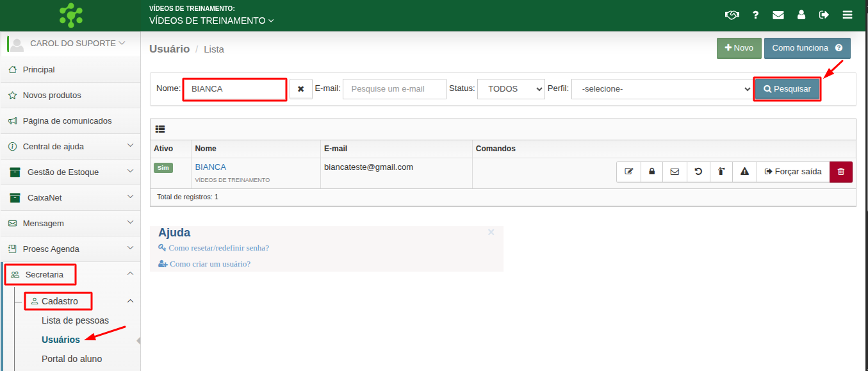Click the padlock icon in BIANCA's row
868x371 pixels.
point(651,172)
